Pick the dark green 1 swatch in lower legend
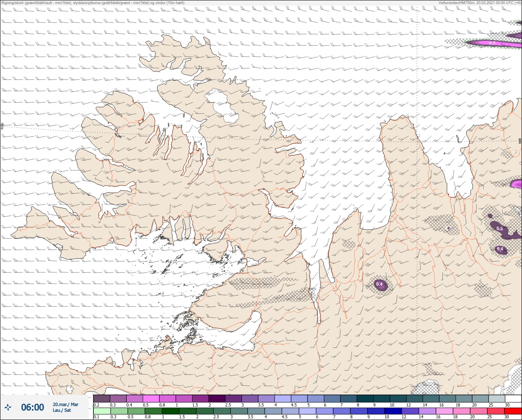 170,411
